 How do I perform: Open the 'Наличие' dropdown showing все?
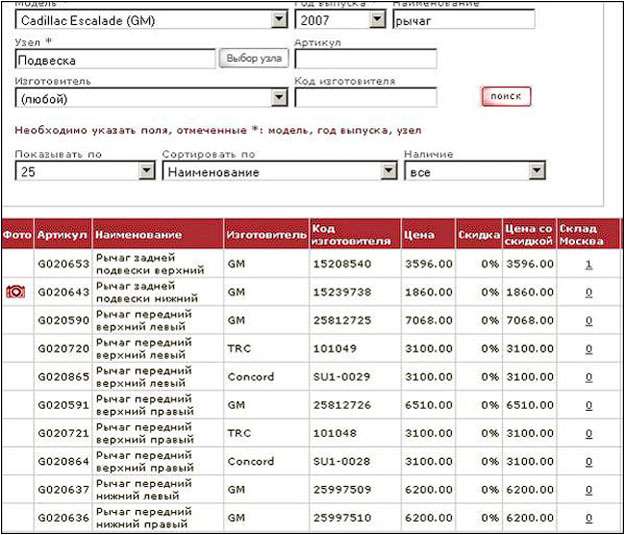pos(537,172)
